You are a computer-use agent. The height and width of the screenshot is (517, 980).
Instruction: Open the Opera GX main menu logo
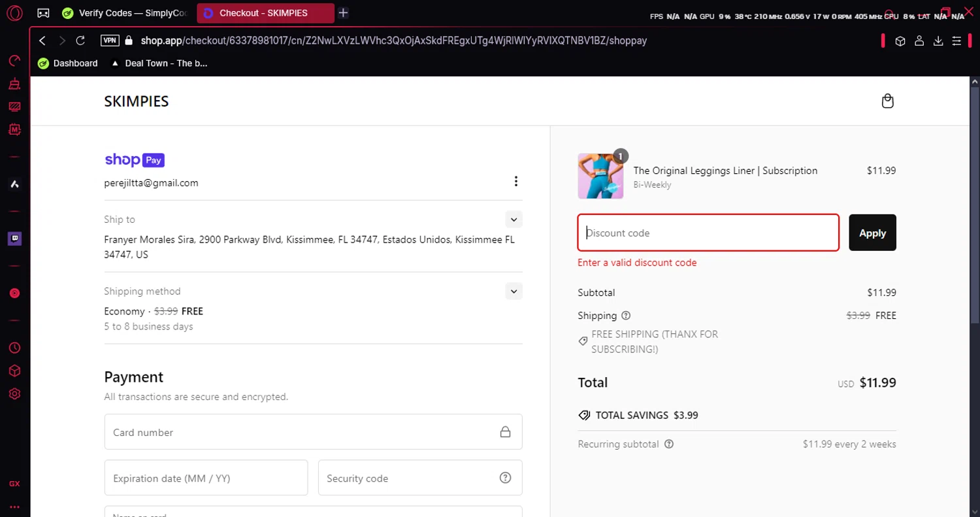click(x=15, y=12)
